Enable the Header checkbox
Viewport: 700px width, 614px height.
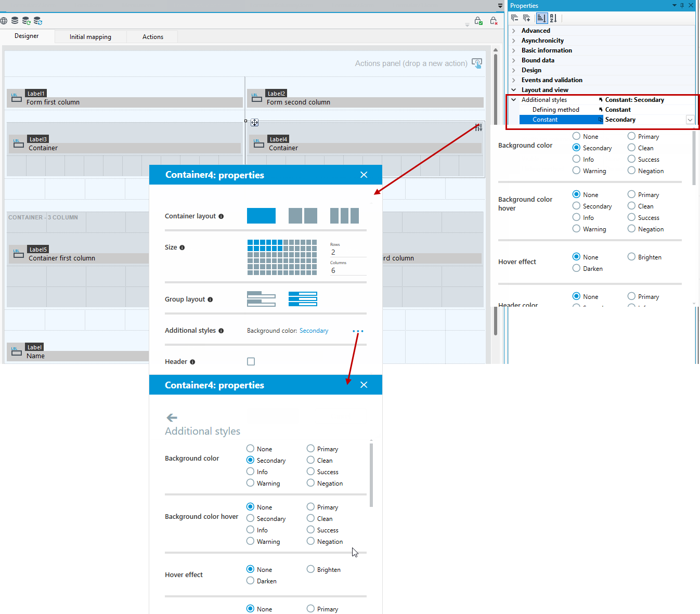251,361
